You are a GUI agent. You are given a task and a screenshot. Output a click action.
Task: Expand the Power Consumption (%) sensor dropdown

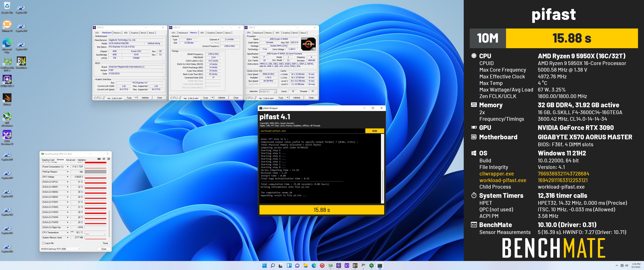tap(68, 166)
